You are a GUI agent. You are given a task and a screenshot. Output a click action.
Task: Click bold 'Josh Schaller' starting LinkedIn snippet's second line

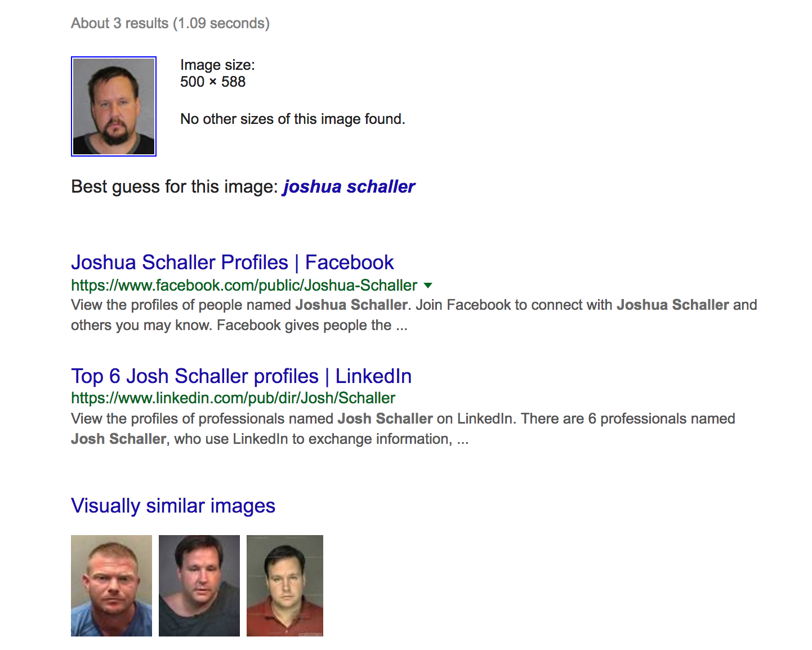[119, 439]
